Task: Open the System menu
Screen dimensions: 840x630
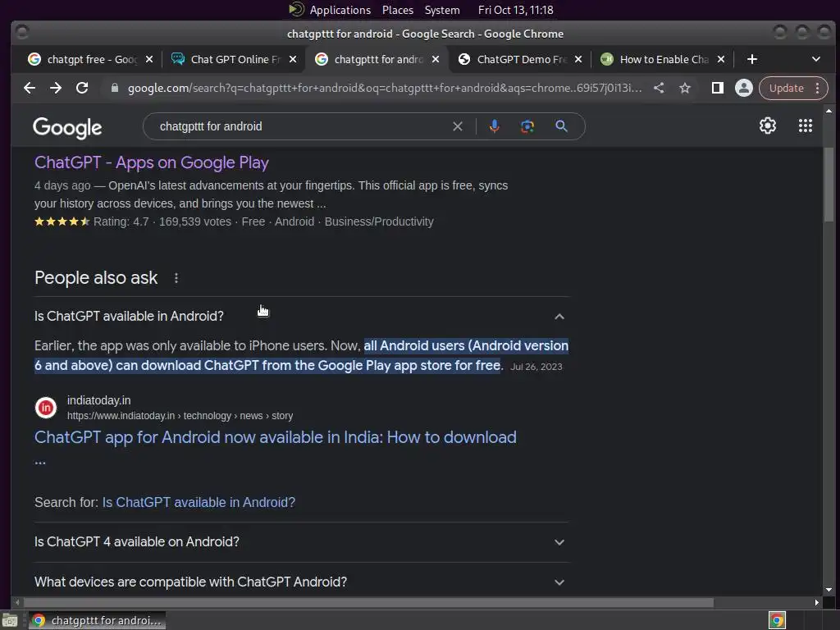Action: (442, 10)
